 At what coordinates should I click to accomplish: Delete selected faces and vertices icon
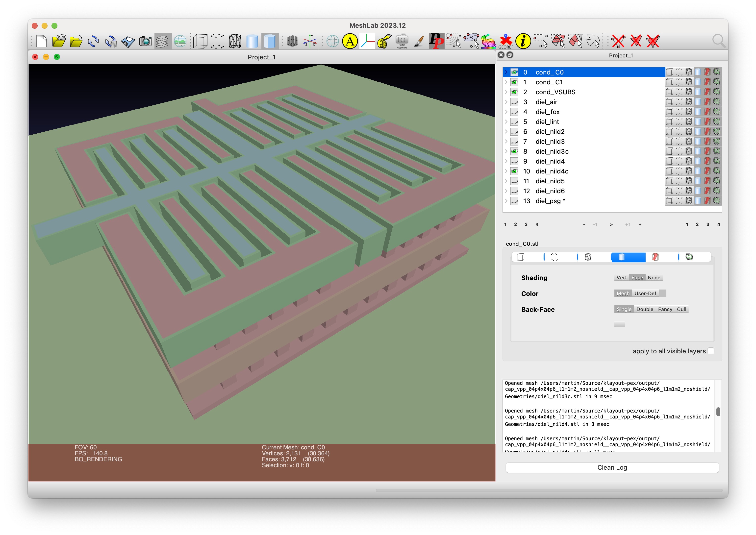(x=653, y=41)
